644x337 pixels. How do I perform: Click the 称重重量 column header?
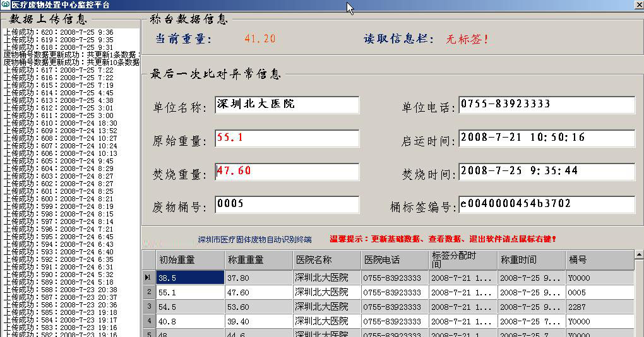pos(258,259)
